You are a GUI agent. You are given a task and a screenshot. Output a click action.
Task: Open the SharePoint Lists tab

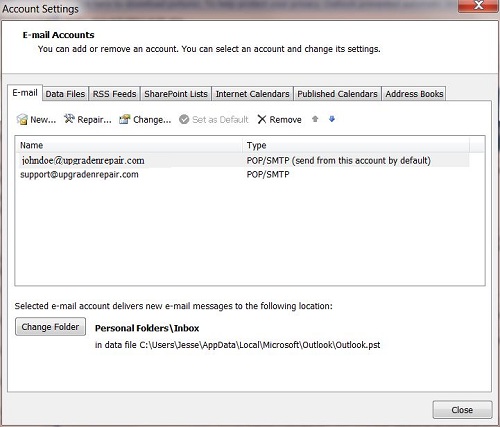(x=176, y=94)
